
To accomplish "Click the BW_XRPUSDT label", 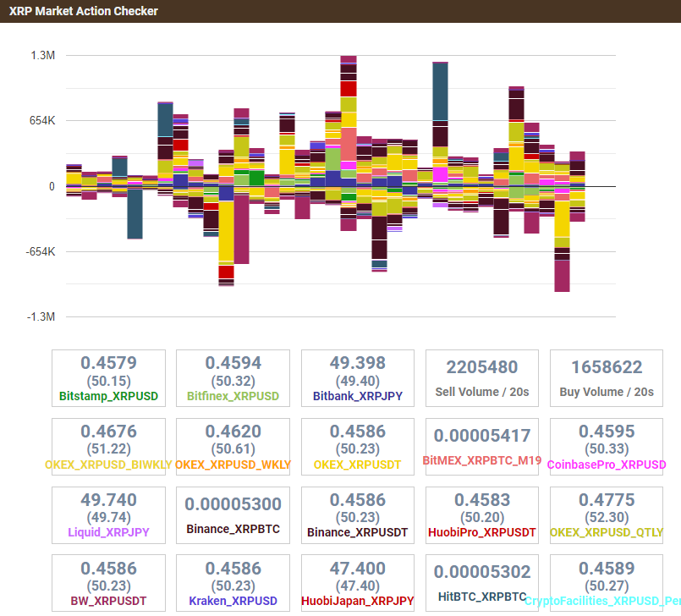I will click(x=108, y=601).
